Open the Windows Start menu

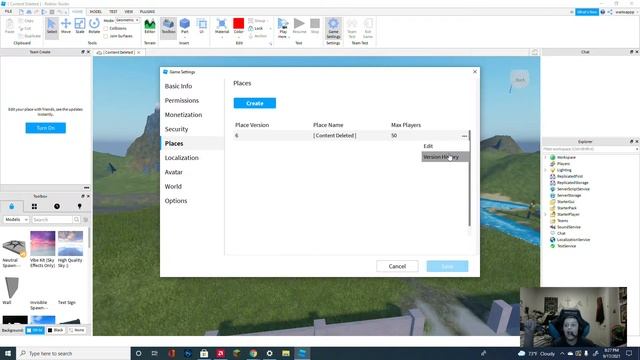[x=8, y=353]
